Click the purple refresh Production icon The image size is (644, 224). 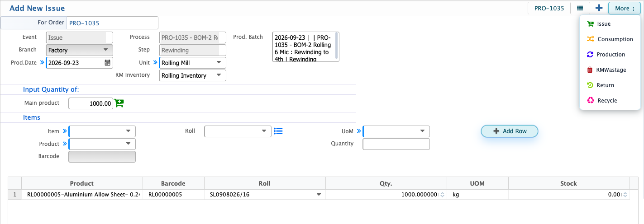click(x=590, y=55)
